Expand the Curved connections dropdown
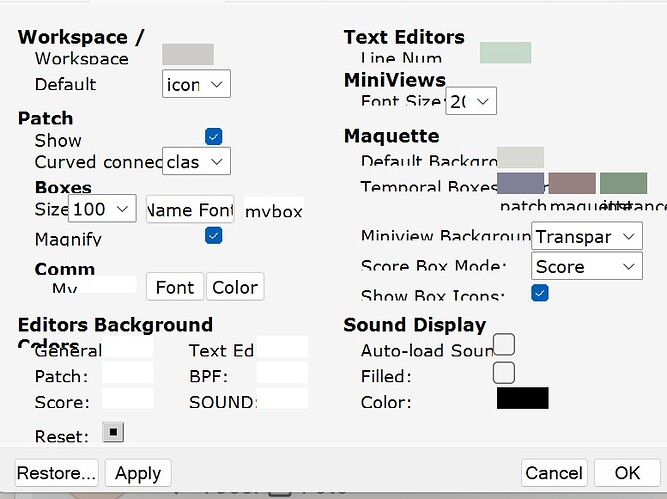This screenshot has width=667, height=499. (x=197, y=161)
